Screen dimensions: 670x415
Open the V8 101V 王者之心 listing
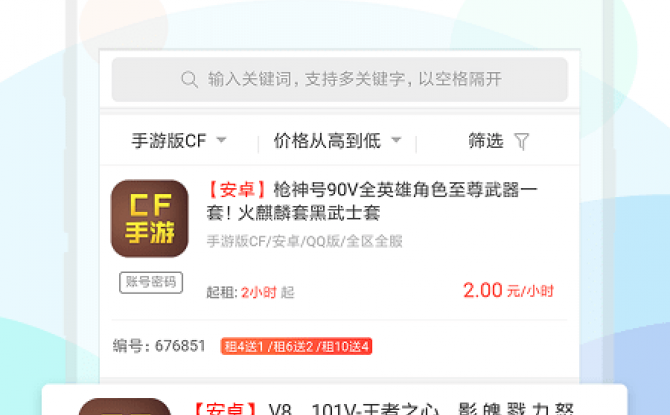point(382,409)
